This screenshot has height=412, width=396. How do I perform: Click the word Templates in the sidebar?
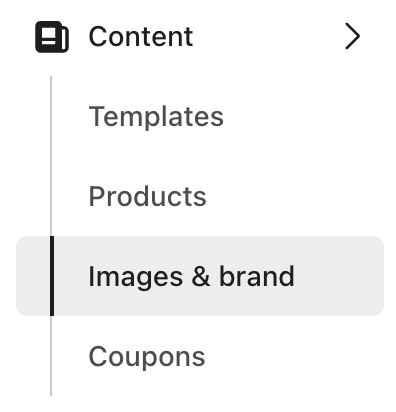(x=156, y=116)
